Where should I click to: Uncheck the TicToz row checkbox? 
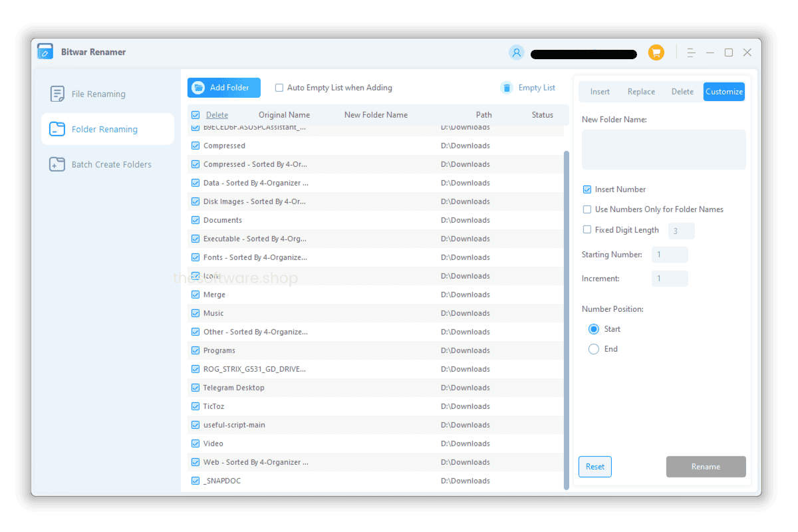196,406
